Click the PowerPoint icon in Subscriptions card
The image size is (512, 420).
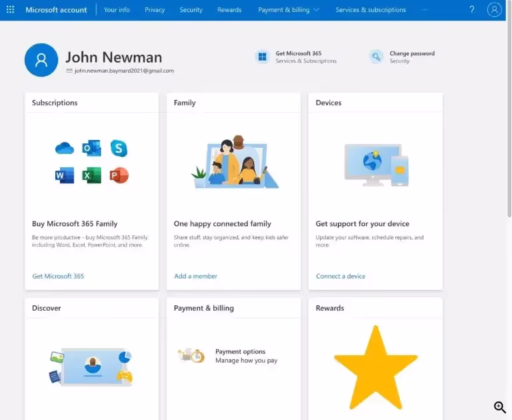tap(119, 175)
